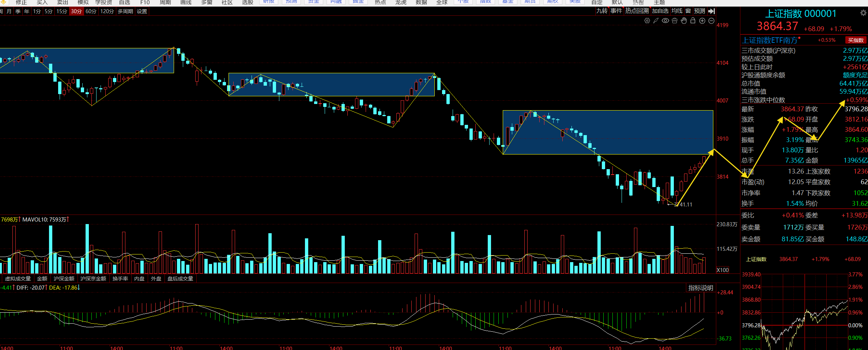Screen dimensions: 868x350
Task: Select the 5分 timeframe
Action: [49, 11]
